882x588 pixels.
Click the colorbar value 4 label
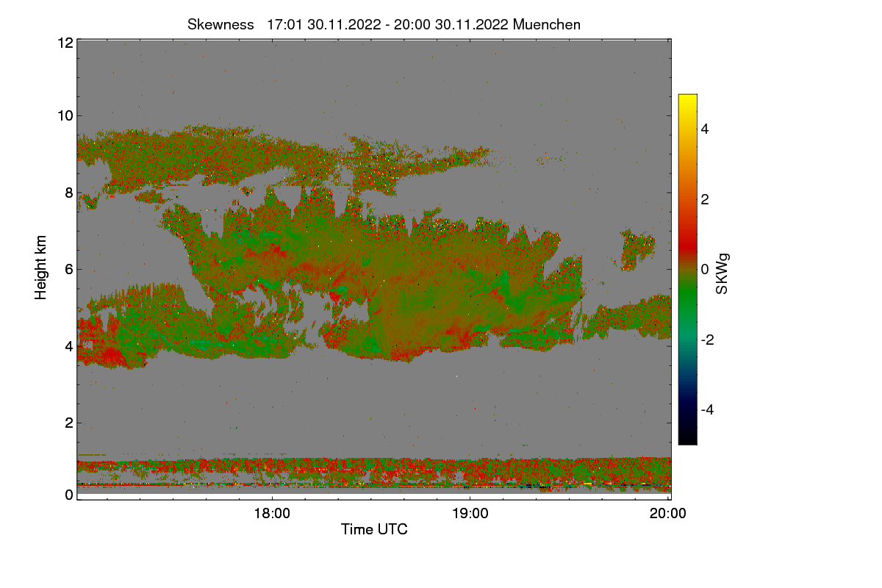click(x=704, y=129)
